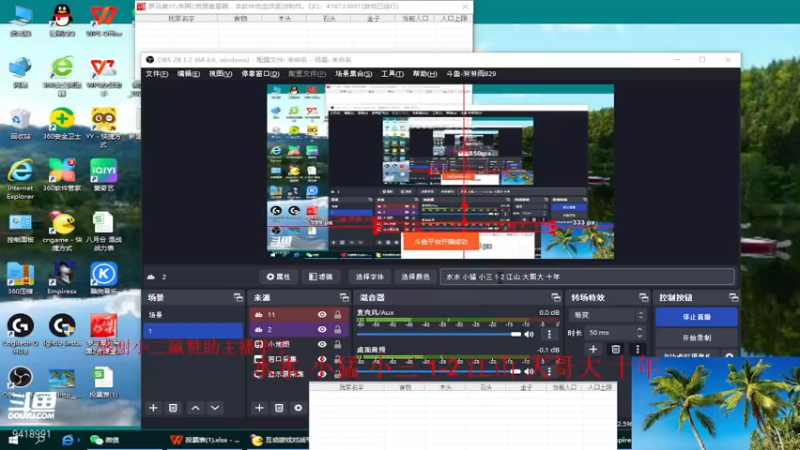This screenshot has width=800, height=450.
Task: Open Kugou Music desktop icon
Action: (104, 279)
